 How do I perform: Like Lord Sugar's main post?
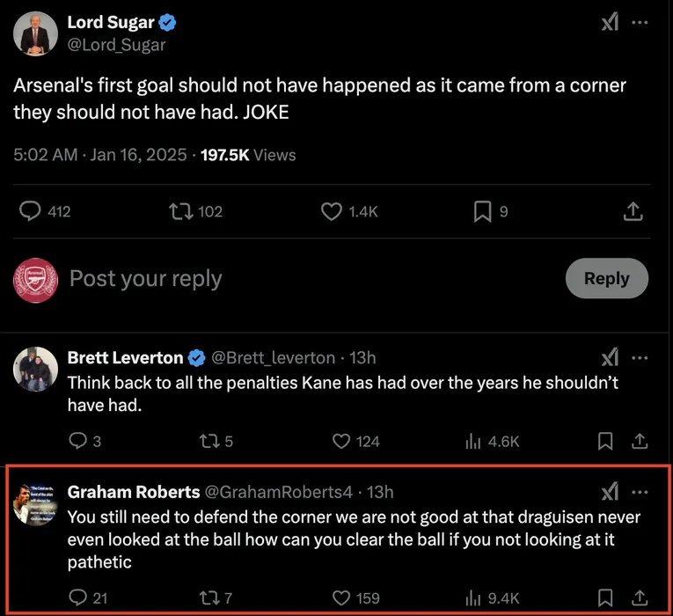[332, 211]
